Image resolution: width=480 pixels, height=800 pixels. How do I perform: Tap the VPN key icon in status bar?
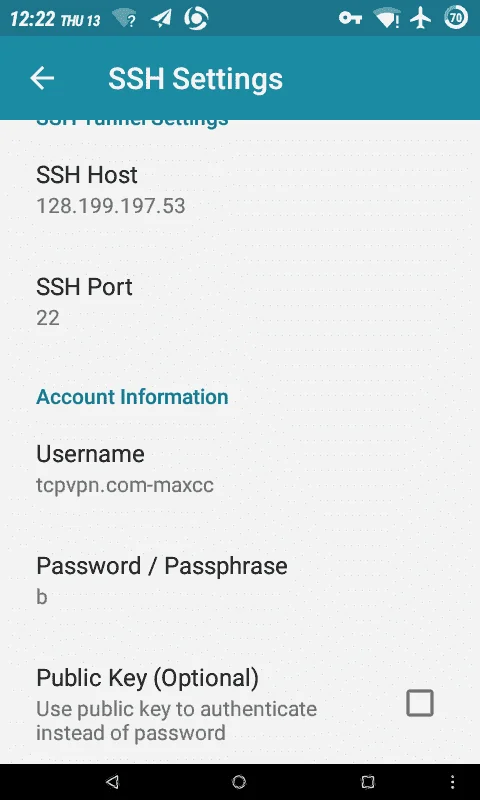point(350,19)
